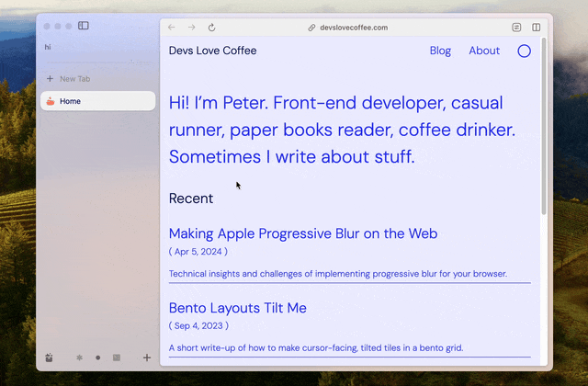Click the devslovecoffee.com address bar
Screen dimensions: 588x386
click(x=353, y=28)
